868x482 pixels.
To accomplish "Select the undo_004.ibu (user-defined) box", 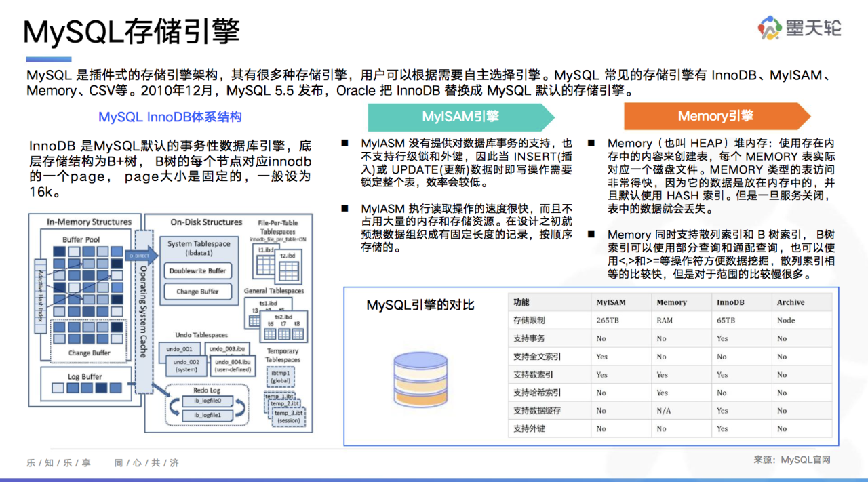I will coord(233,366).
